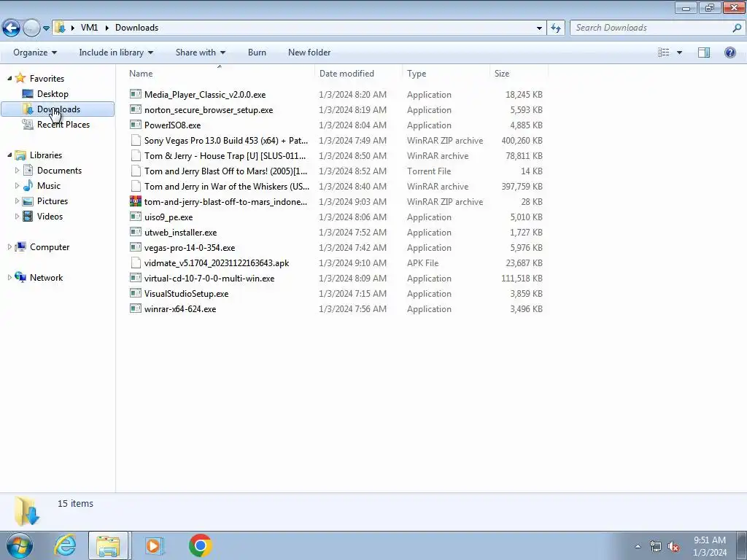Select the winrar-x64-624.exe file icon
The height and width of the screenshot is (560, 747).
(136, 308)
